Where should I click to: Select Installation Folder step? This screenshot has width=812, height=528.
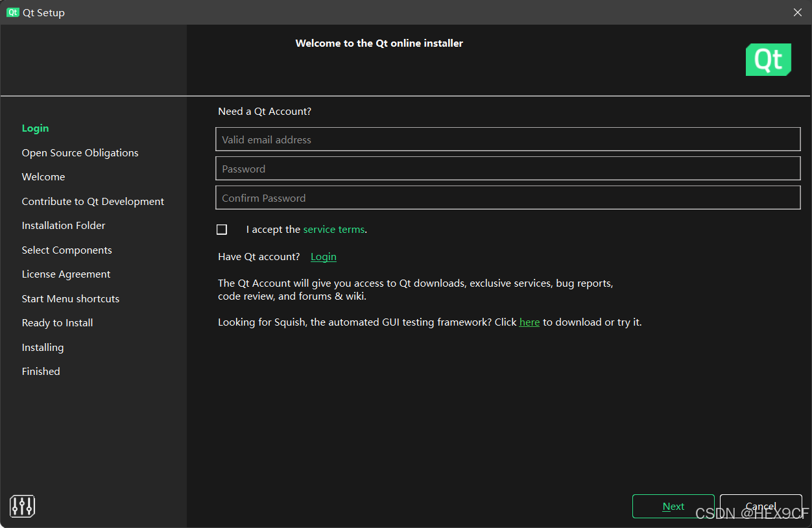coord(64,226)
